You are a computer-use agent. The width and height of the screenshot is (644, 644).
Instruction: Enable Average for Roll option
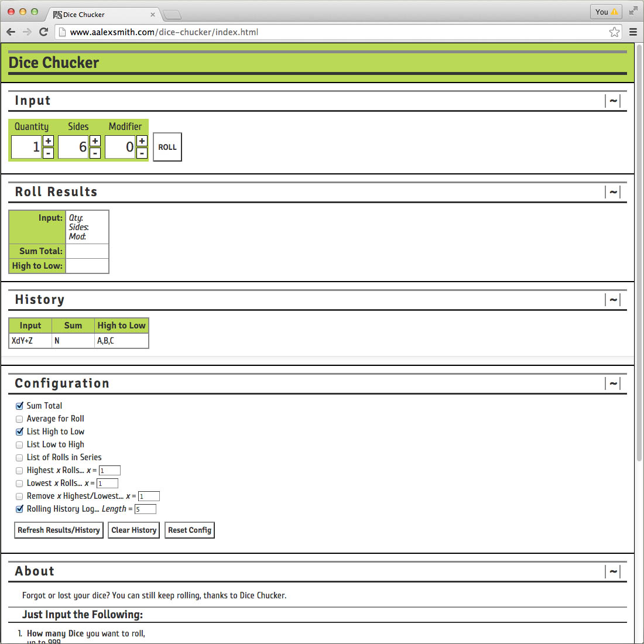[x=19, y=419]
